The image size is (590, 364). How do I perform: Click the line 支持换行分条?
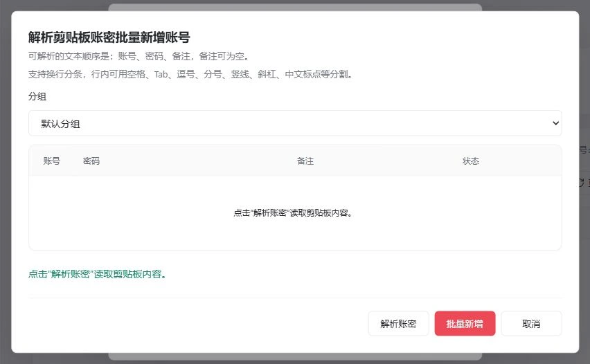coord(190,74)
